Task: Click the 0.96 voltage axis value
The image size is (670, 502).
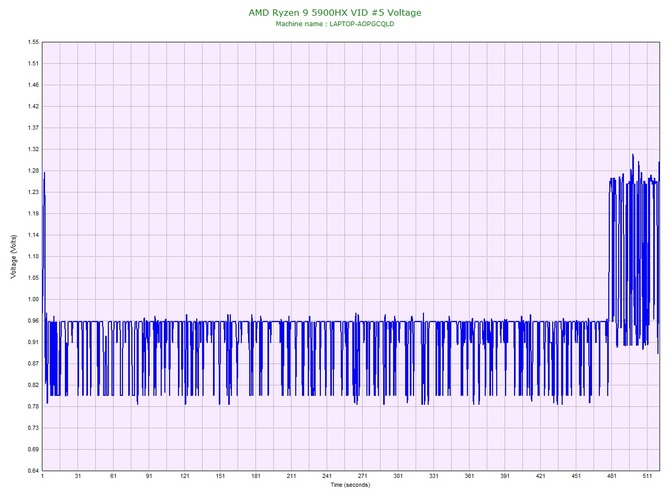Action: click(33, 320)
